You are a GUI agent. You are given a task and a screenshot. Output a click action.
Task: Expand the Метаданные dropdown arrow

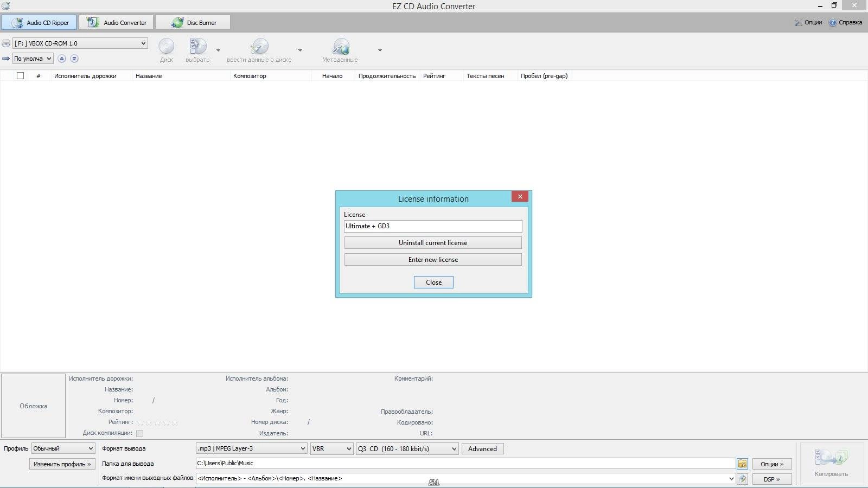(380, 50)
